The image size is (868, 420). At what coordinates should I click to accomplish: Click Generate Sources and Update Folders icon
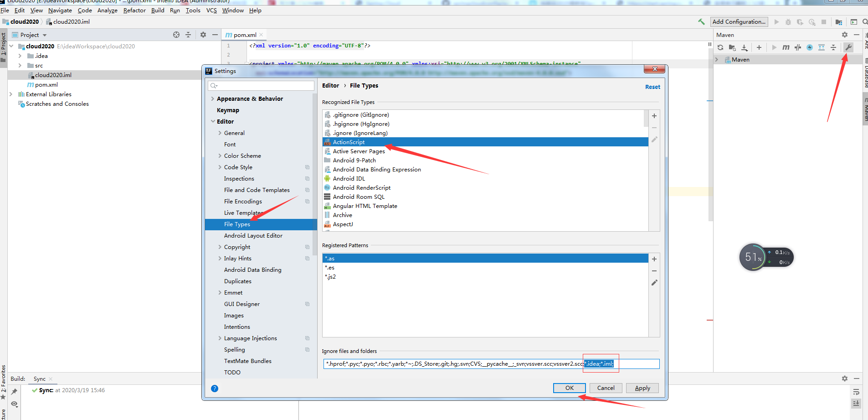click(732, 47)
